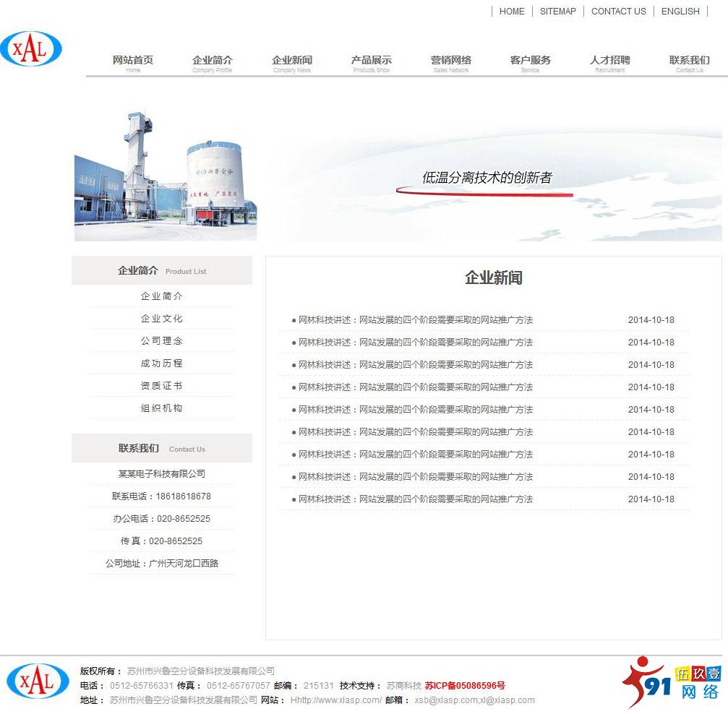Open CONTACT US from the top bar
728x714 pixels.
618,12
